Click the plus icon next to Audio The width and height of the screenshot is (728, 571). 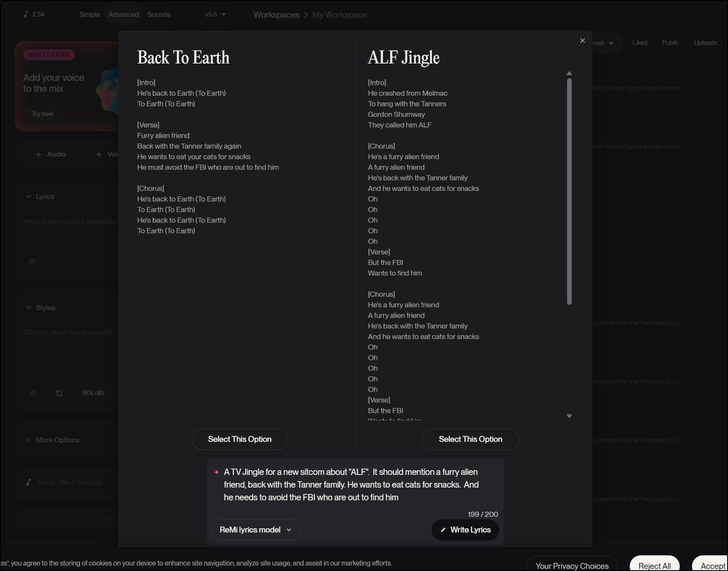39,154
